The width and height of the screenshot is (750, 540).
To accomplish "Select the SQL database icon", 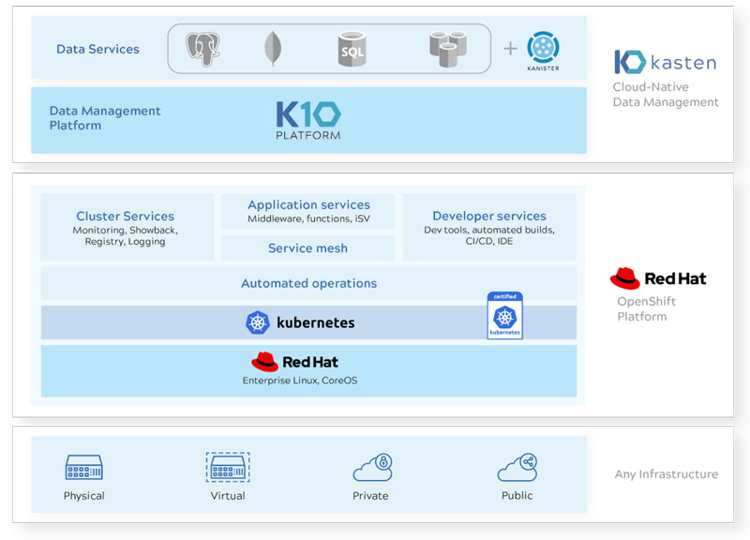I will tap(353, 49).
